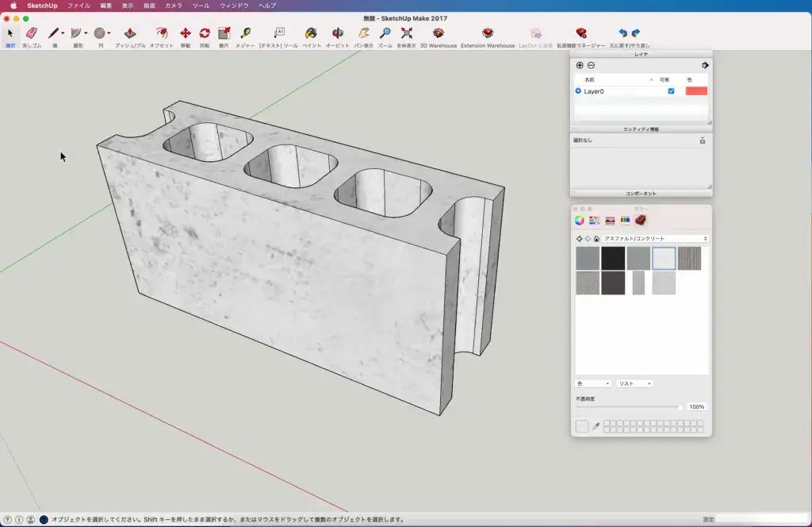Set Layer0 as the active layer

pos(578,91)
